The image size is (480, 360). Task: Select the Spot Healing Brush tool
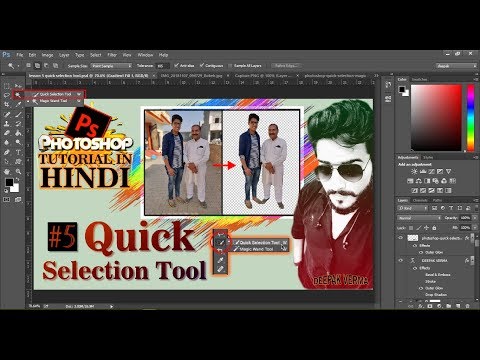(x=6, y=114)
